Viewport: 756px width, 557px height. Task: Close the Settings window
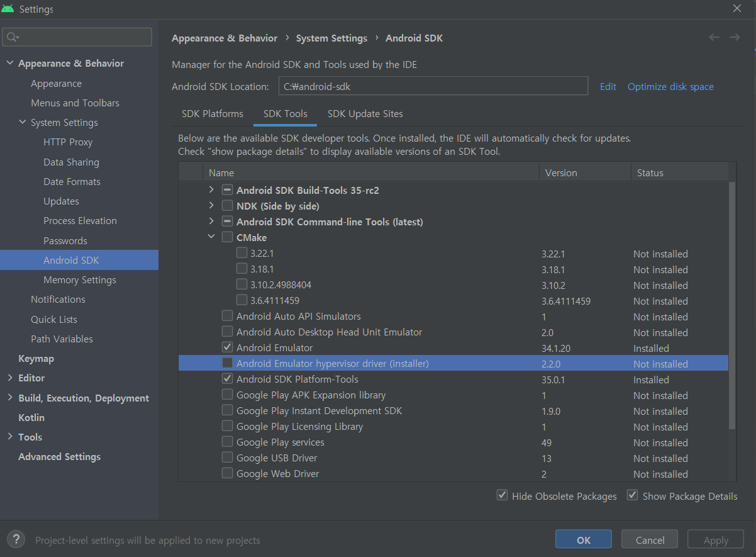click(737, 8)
